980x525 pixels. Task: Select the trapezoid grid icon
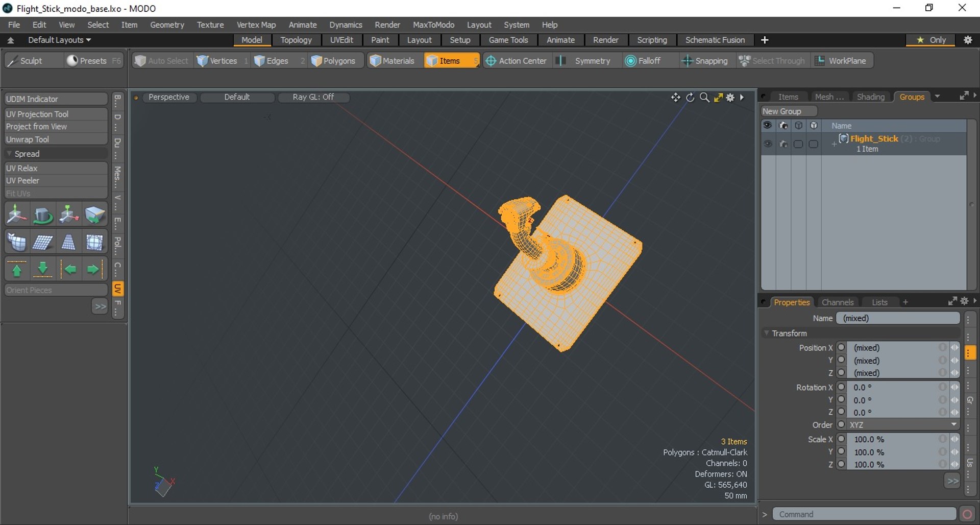[x=68, y=242]
